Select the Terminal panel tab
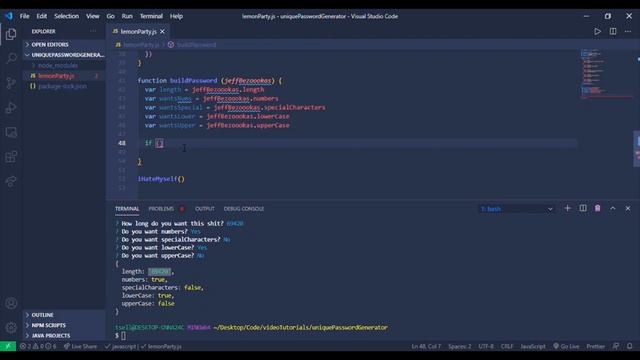 click(127, 209)
